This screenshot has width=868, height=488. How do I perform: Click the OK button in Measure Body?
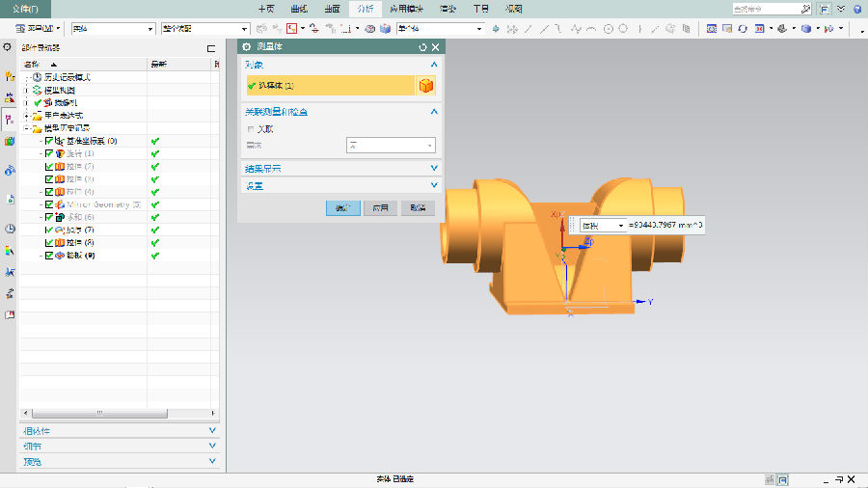click(x=342, y=207)
